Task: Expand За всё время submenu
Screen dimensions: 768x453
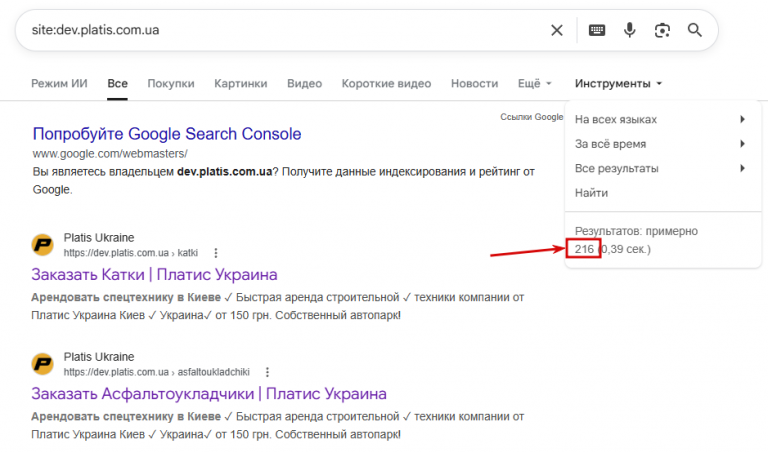Action: tap(660, 143)
